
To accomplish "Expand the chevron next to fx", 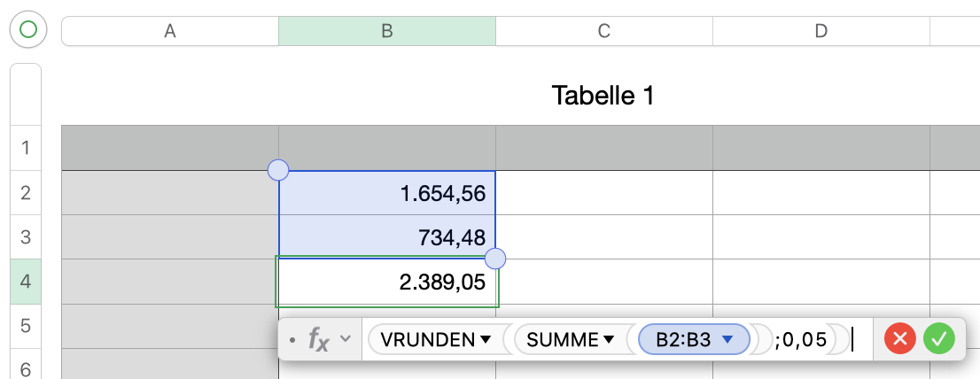I will [346, 338].
